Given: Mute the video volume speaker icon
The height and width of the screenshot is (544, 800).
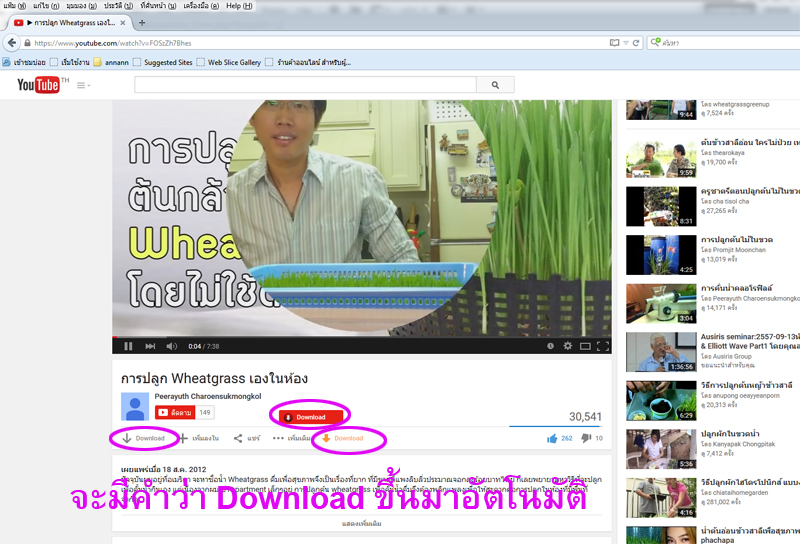Looking at the screenshot, I should (171, 346).
